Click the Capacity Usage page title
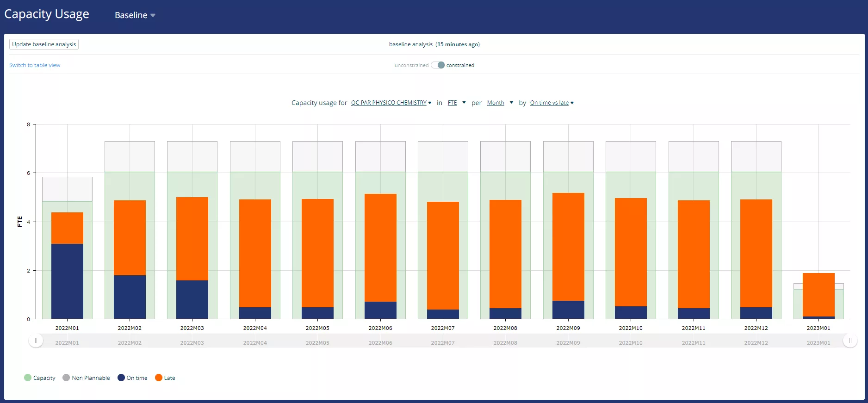Image resolution: width=868 pixels, height=403 pixels. pyautogui.click(x=47, y=14)
